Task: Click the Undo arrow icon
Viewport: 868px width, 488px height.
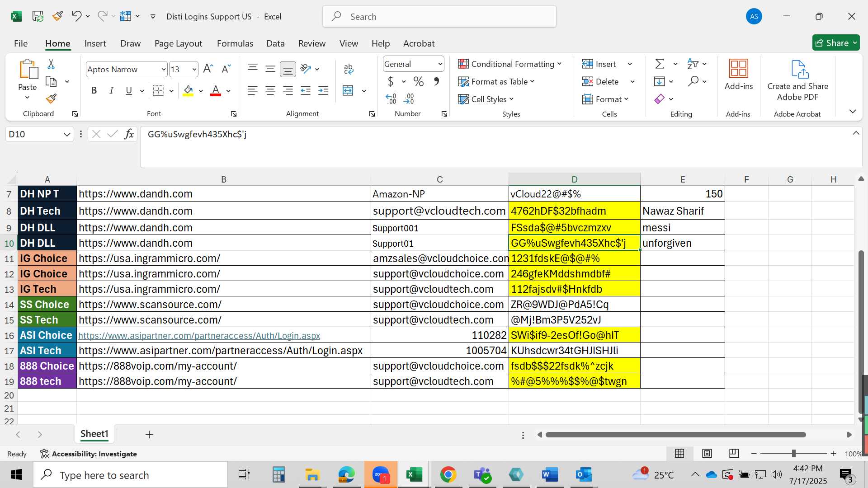Action: tap(76, 16)
